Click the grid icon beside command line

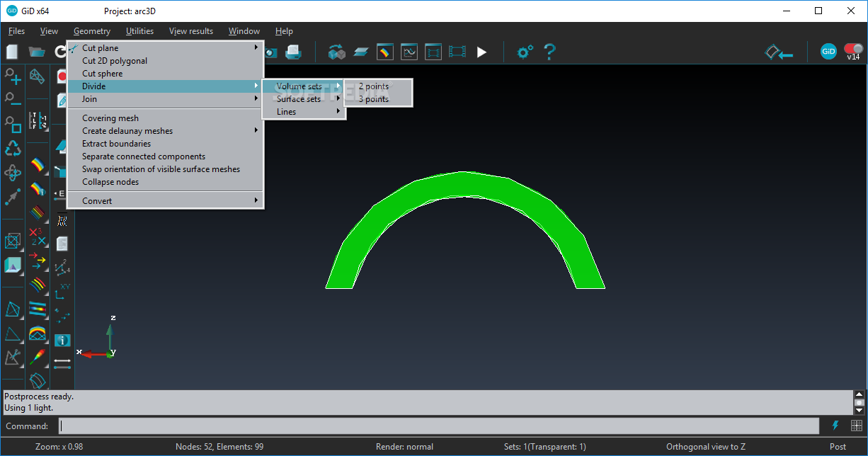pyautogui.click(x=856, y=426)
